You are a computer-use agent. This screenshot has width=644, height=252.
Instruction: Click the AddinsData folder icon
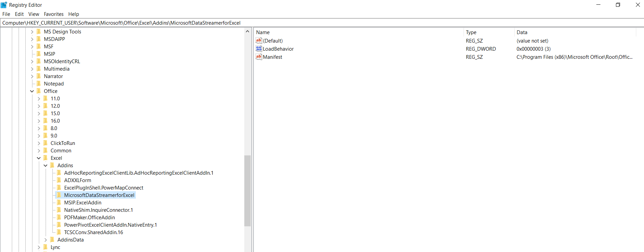52,240
